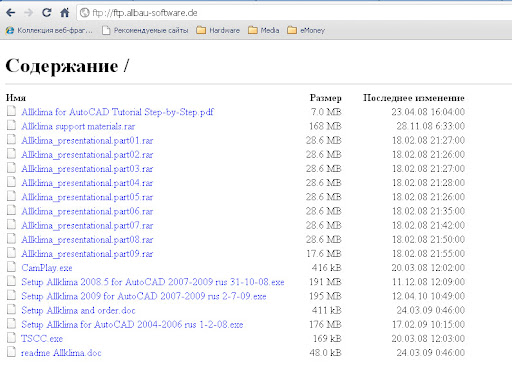Screen dimensions: 512x367
Task: Click the browser Back arrow
Action: (11, 13)
